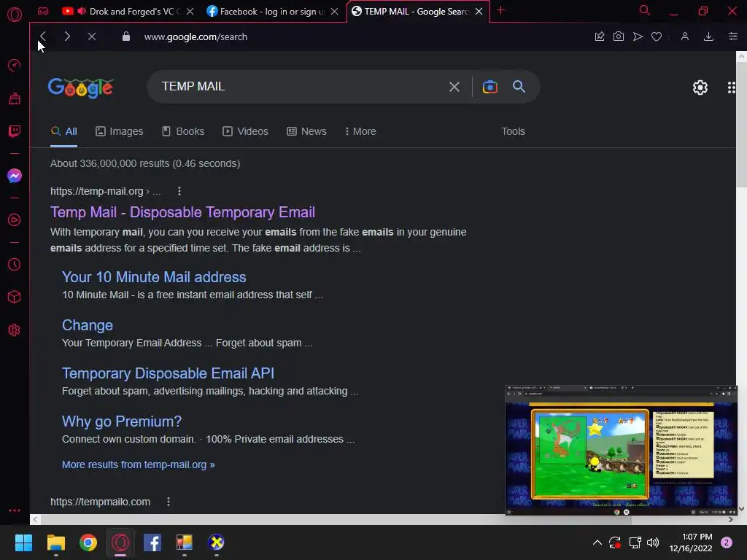Image resolution: width=747 pixels, height=560 pixels.
Task: Clear the search query text
Action: pos(454,87)
